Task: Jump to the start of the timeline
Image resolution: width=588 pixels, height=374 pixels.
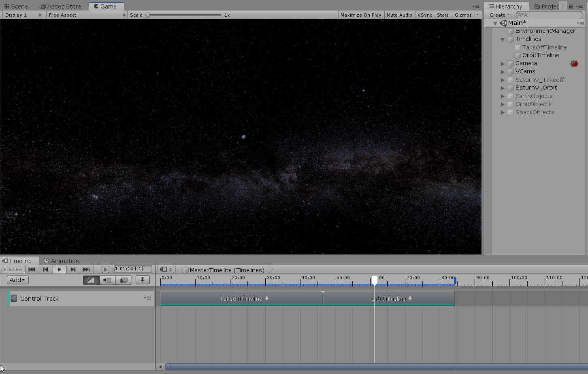Action: [x=32, y=269]
